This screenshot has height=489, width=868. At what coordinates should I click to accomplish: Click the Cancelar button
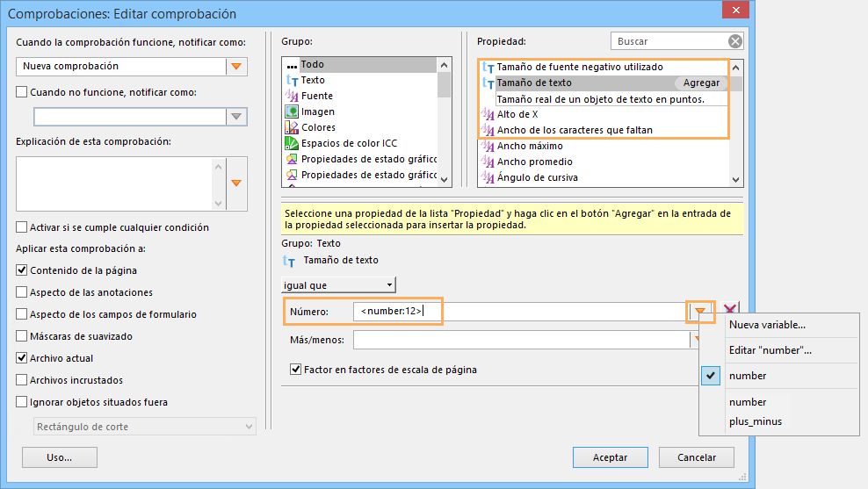point(697,457)
